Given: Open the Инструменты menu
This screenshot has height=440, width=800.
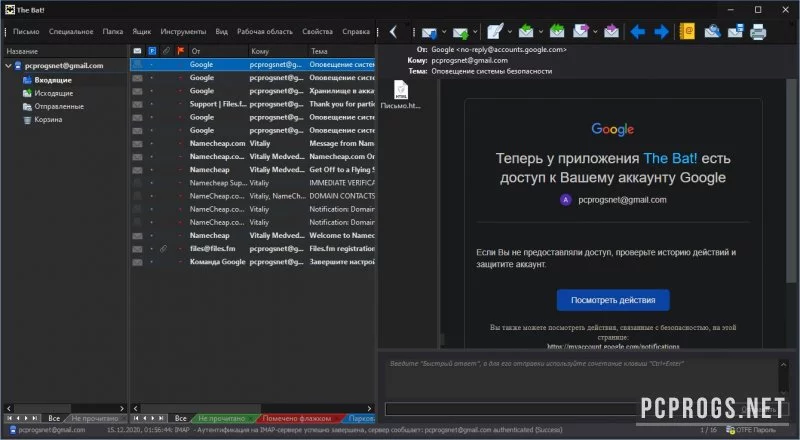Looking at the screenshot, I should [183, 32].
